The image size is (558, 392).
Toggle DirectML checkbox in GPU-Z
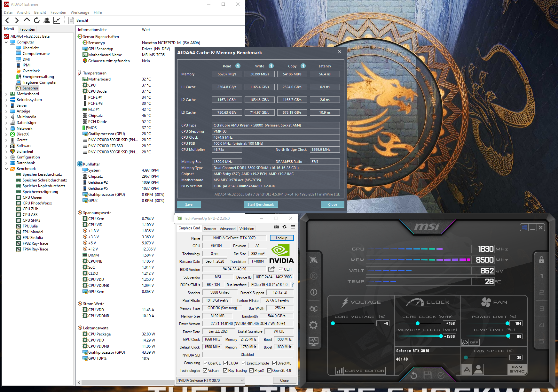(x=275, y=363)
